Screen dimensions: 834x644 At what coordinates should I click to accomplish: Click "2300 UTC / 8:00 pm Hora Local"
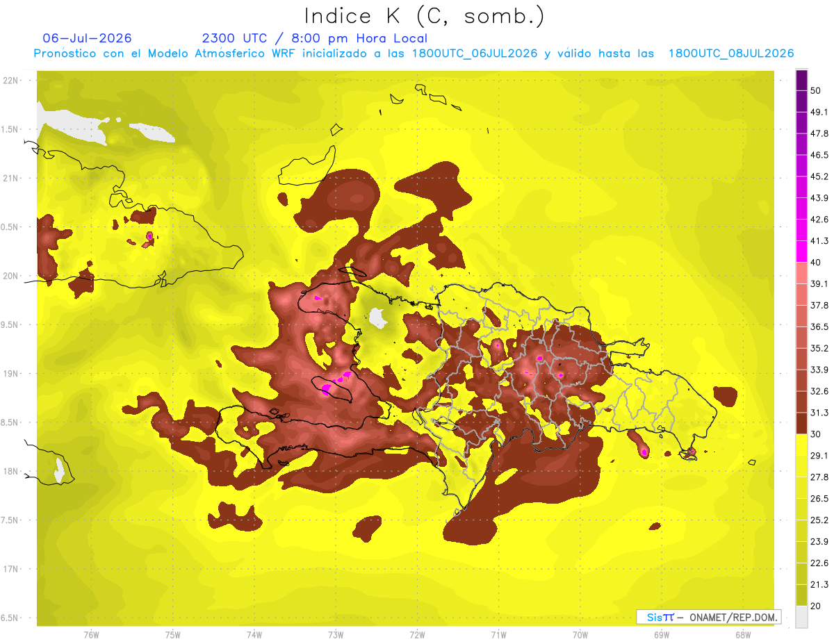(x=315, y=38)
